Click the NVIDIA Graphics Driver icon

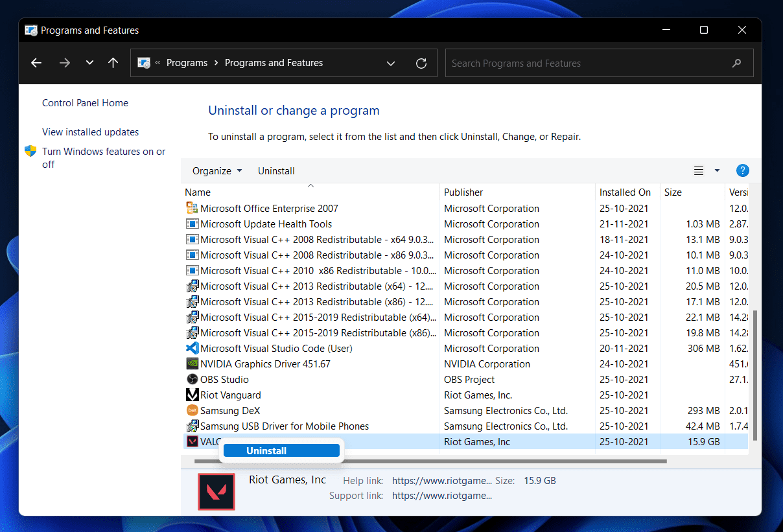click(x=192, y=364)
